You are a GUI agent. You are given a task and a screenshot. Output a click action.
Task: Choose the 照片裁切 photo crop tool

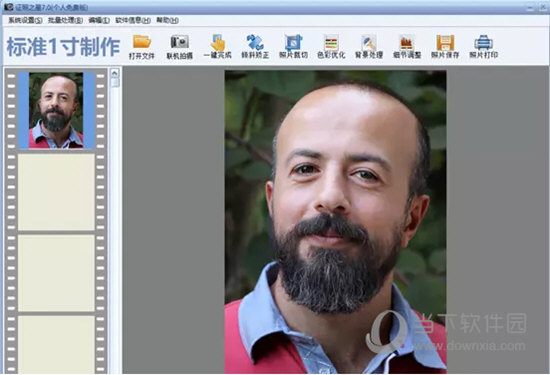pyautogui.click(x=293, y=46)
